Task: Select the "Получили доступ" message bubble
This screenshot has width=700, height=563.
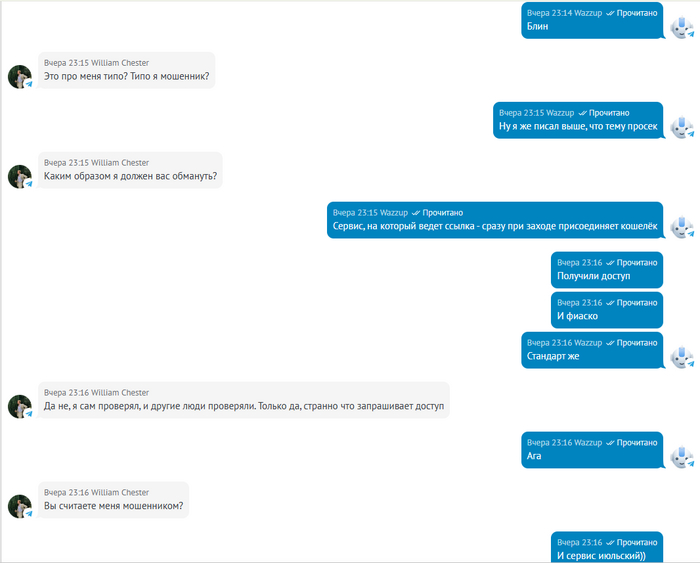Action: (x=606, y=269)
